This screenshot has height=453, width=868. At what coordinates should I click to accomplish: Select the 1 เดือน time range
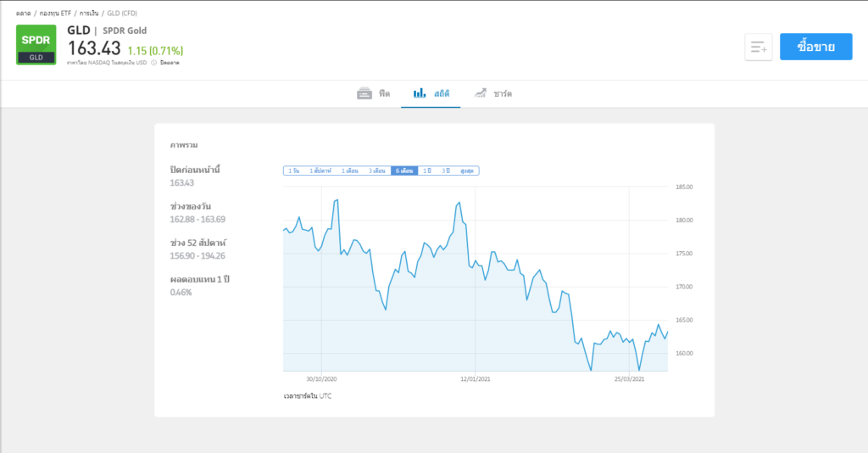tap(351, 171)
